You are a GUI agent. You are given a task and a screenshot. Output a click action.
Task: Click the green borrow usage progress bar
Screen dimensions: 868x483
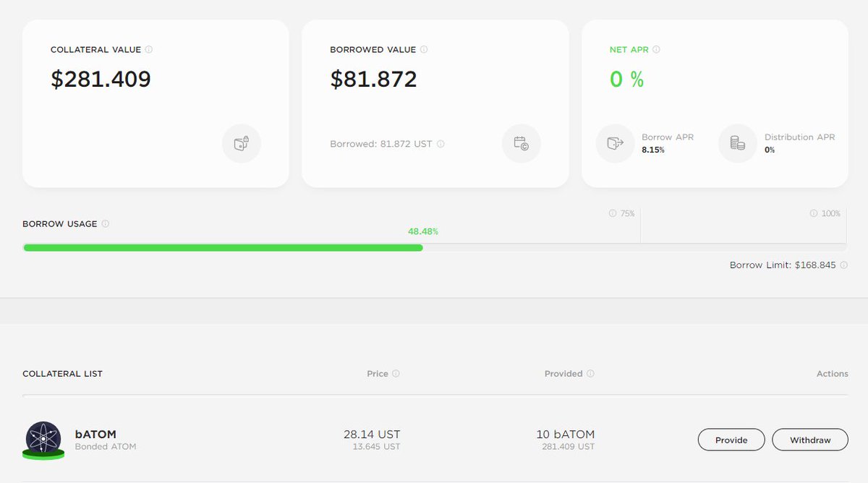[x=223, y=247]
